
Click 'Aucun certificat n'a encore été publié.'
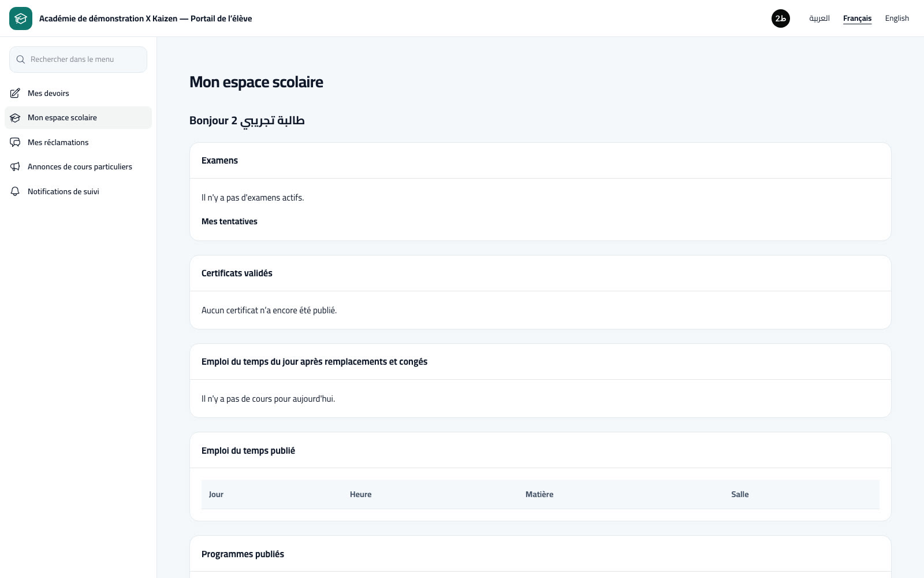coord(269,310)
